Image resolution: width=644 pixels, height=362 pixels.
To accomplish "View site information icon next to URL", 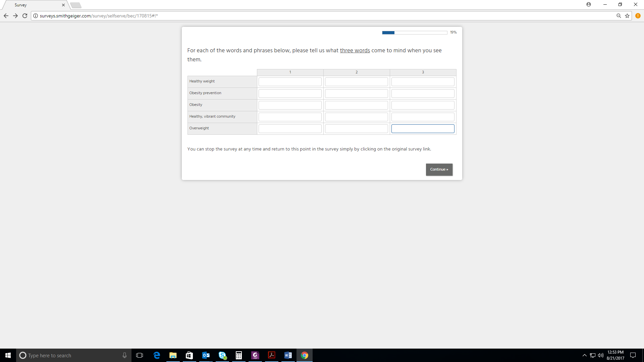I will coord(36,16).
